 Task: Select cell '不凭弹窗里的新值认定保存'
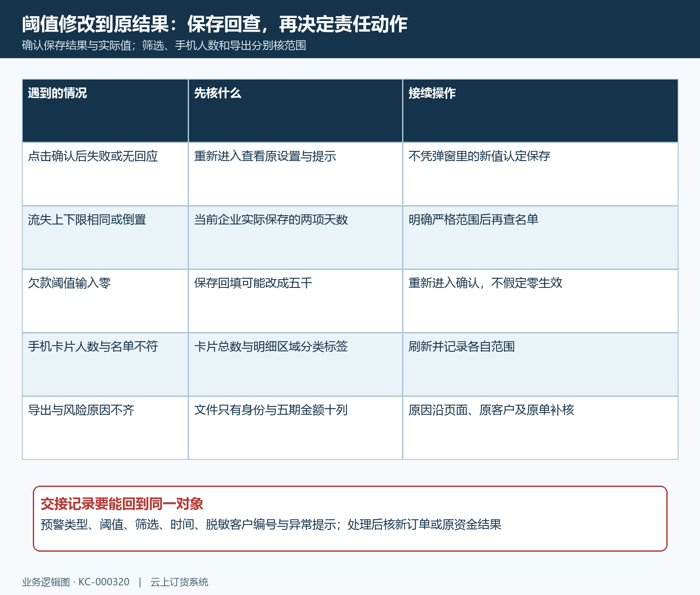pos(540,174)
